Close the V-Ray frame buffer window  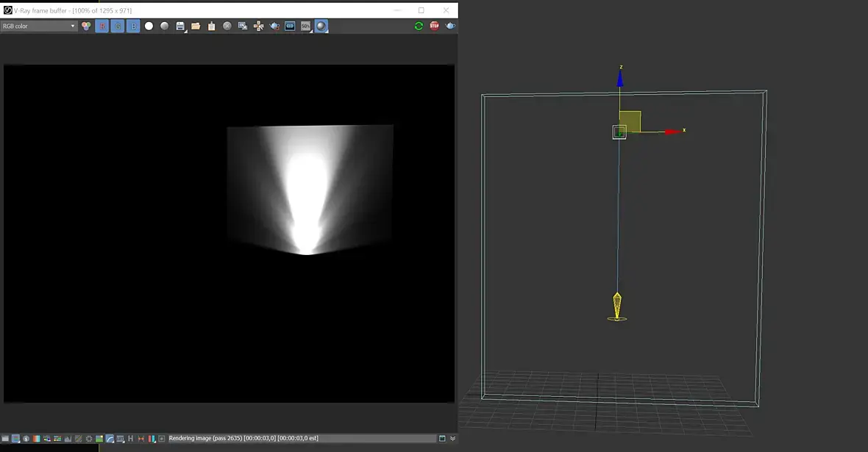[447, 10]
